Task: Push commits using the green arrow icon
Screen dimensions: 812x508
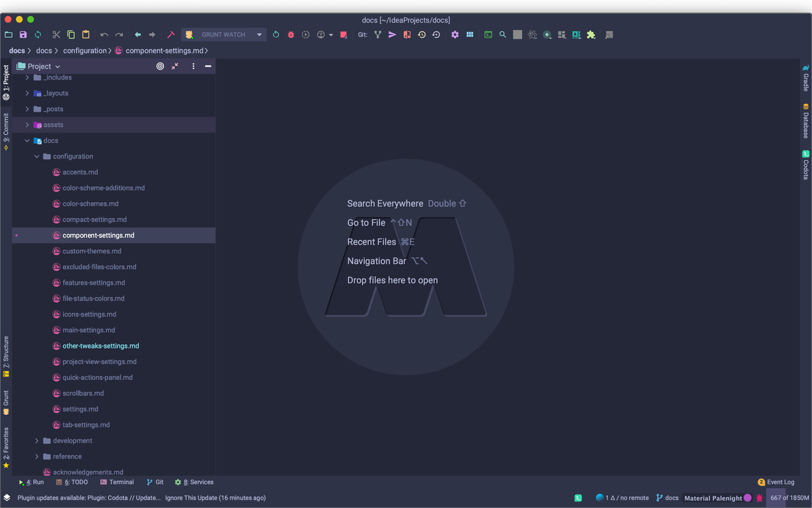Action: click(392, 34)
